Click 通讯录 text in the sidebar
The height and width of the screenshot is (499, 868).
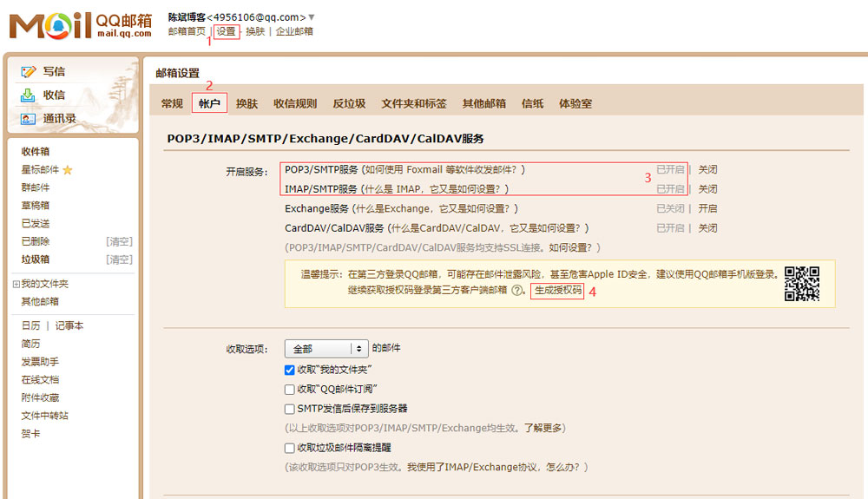[x=60, y=119]
